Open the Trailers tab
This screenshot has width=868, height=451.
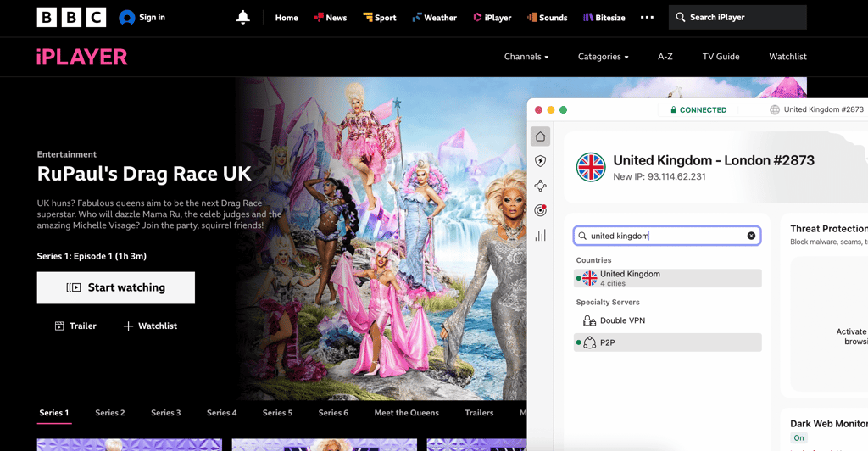click(x=480, y=413)
